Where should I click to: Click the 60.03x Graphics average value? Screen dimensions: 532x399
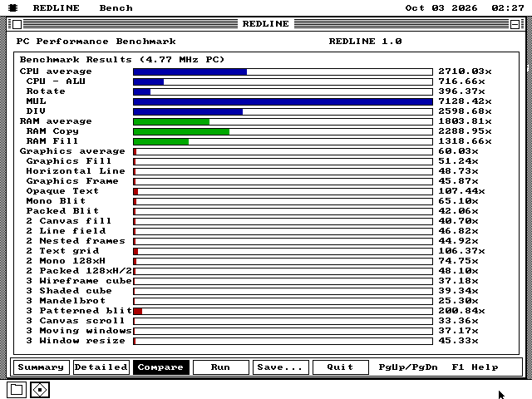click(x=458, y=151)
